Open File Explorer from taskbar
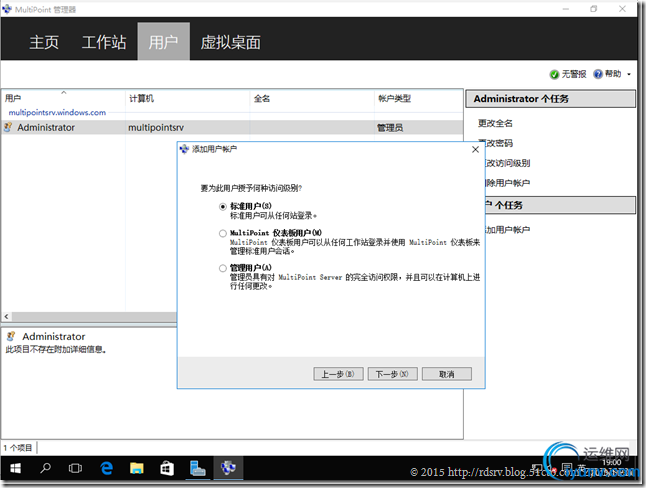This screenshot has width=646, height=488. [x=137, y=468]
